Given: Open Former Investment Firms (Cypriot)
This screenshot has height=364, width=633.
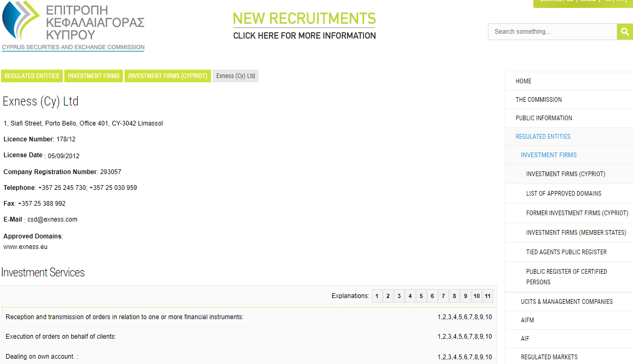Looking at the screenshot, I should coord(569,213).
